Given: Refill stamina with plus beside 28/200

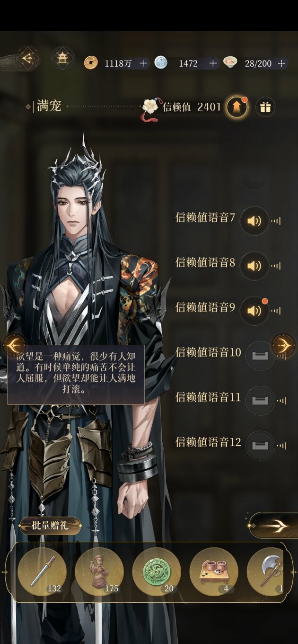Looking at the screenshot, I should [282, 63].
